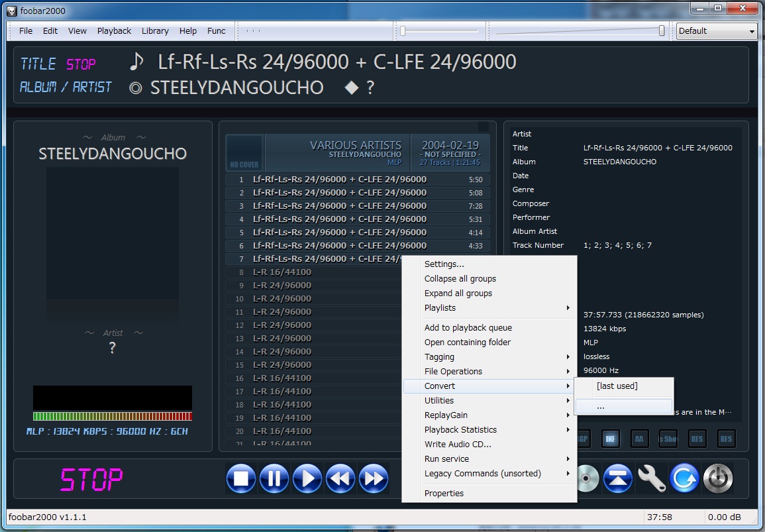Open the Edit menu
Image resolution: width=765 pixels, height=532 pixels.
click(50, 30)
